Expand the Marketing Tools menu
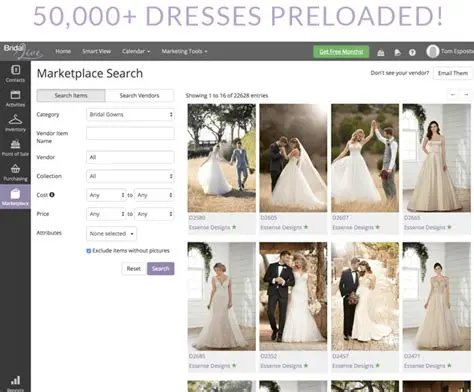Viewport: 474px width, 392px height. click(184, 51)
